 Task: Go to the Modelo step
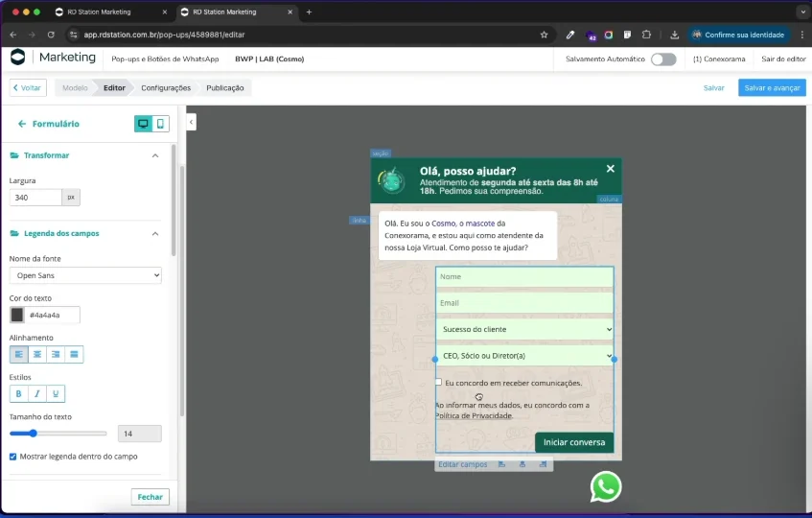[x=75, y=88]
